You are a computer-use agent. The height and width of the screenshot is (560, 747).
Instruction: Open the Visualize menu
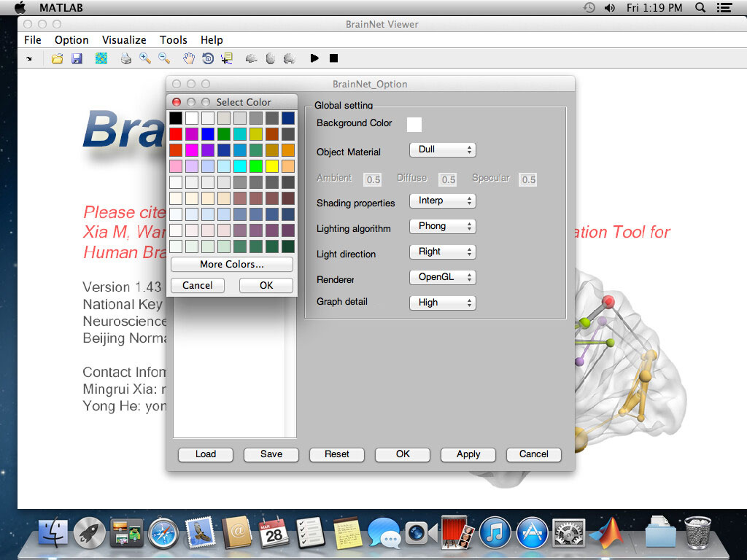click(x=124, y=40)
